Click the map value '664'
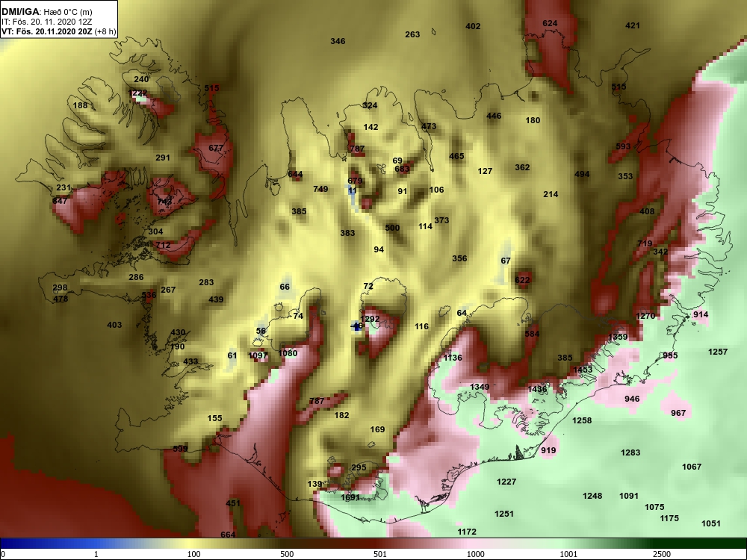Screen dimensions: 747x560 click(228, 535)
